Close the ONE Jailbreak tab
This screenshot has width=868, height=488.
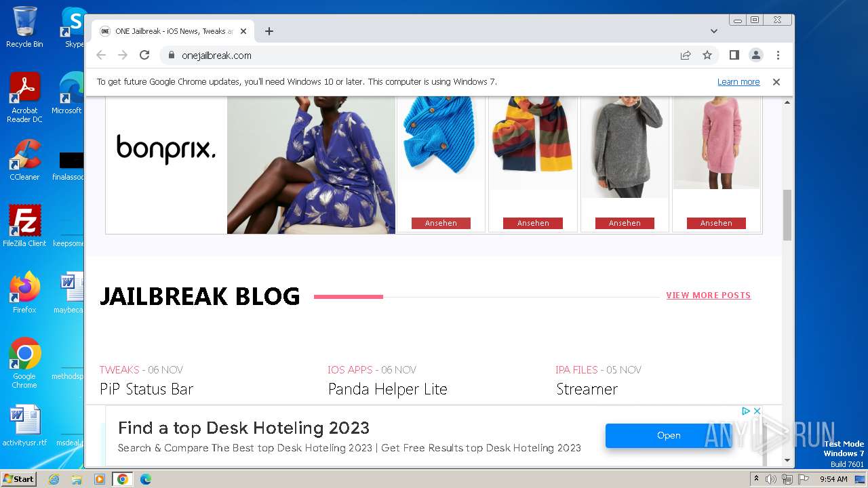[243, 31]
